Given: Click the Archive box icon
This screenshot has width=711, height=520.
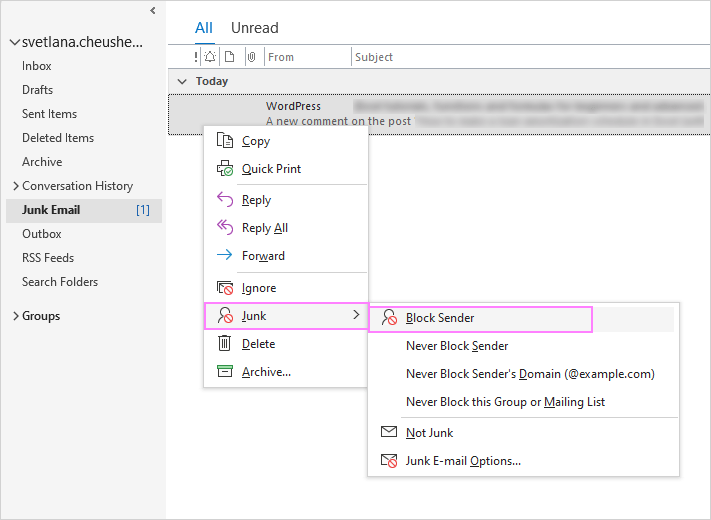Looking at the screenshot, I should tap(224, 371).
